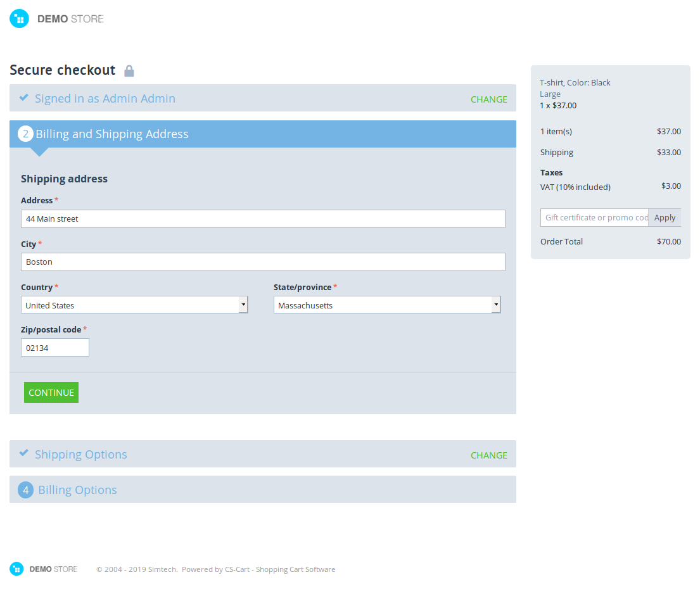Click the Demo Store logo icon in header
This screenshot has width=700, height=589.
(19, 19)
